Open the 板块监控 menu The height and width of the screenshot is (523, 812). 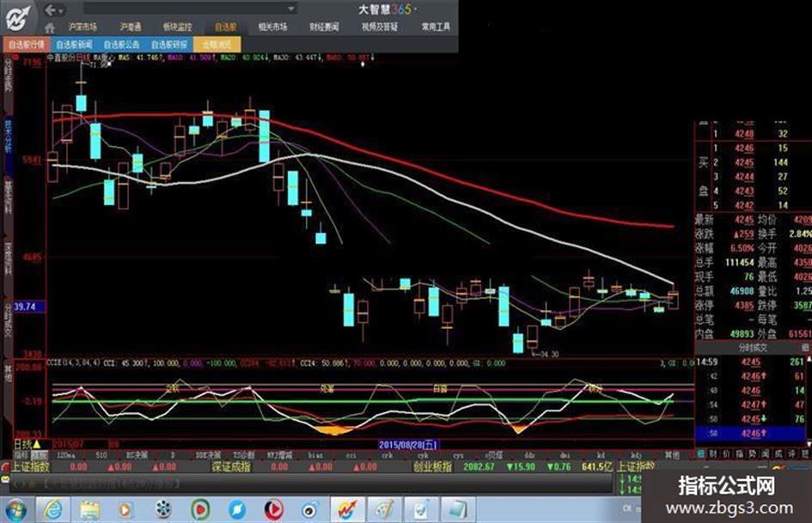(177, 27)
